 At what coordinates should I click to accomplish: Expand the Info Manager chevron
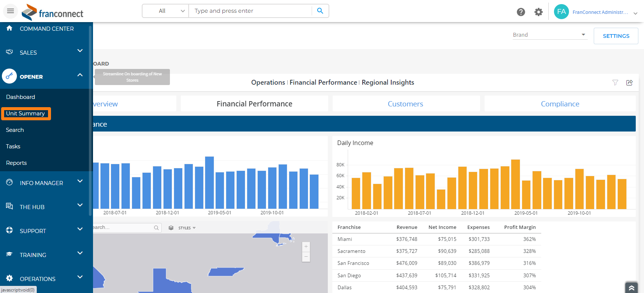point(80,181)
